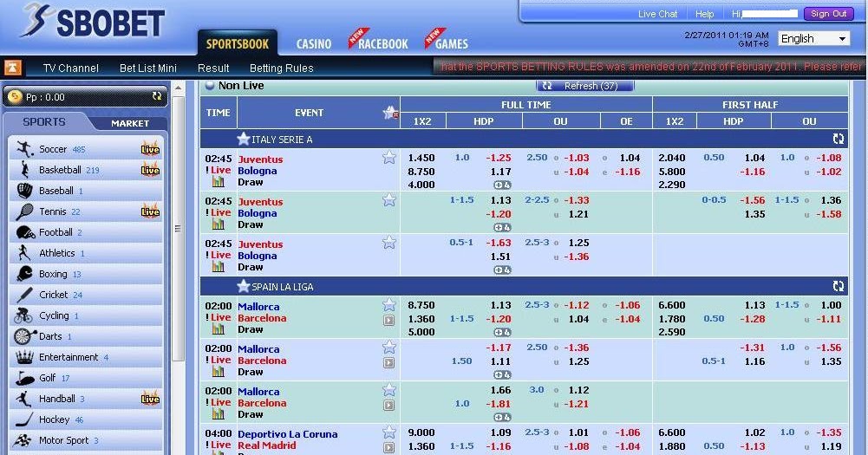Star the Mallorca match with 8.750 odds
Image resolution: width=868 pixels, height=455 pixels.
[x=389, y=304]
